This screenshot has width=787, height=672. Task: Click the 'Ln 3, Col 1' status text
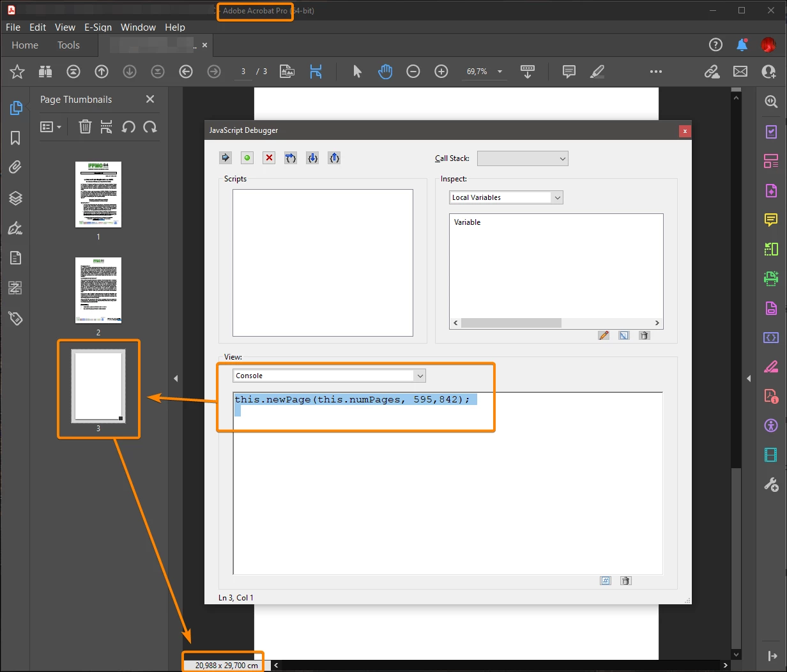click(236, 598)
